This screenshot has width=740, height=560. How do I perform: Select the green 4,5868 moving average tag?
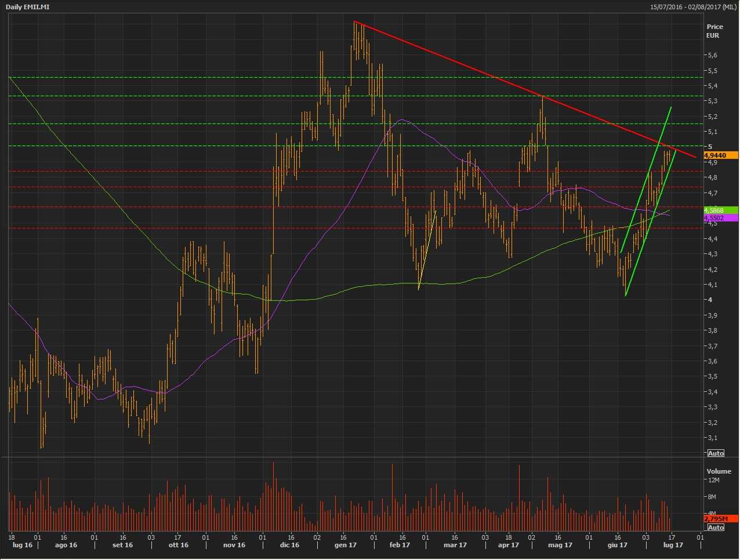(x=720, y=210)
